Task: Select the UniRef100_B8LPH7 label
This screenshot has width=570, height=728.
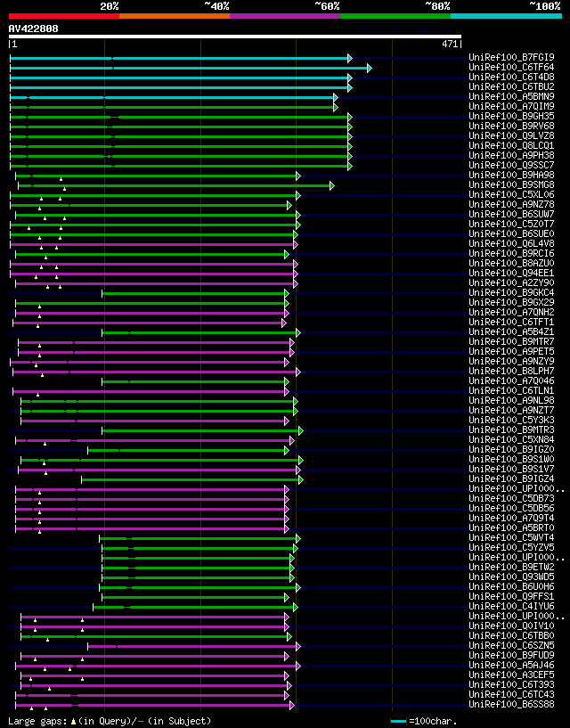Action: point(511,371)
